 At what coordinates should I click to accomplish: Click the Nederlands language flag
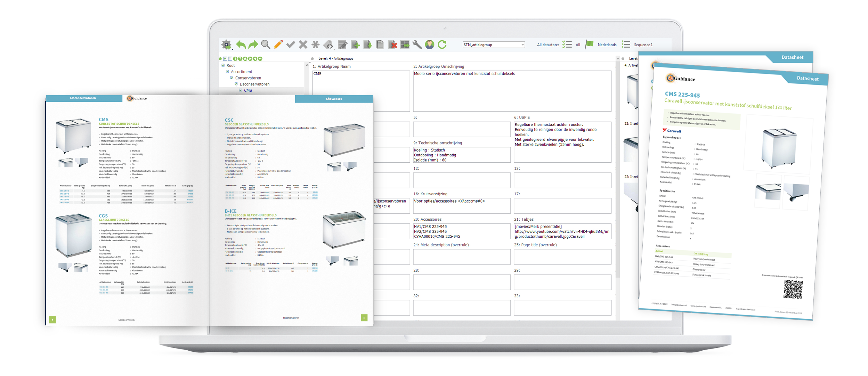pos(589,44)
